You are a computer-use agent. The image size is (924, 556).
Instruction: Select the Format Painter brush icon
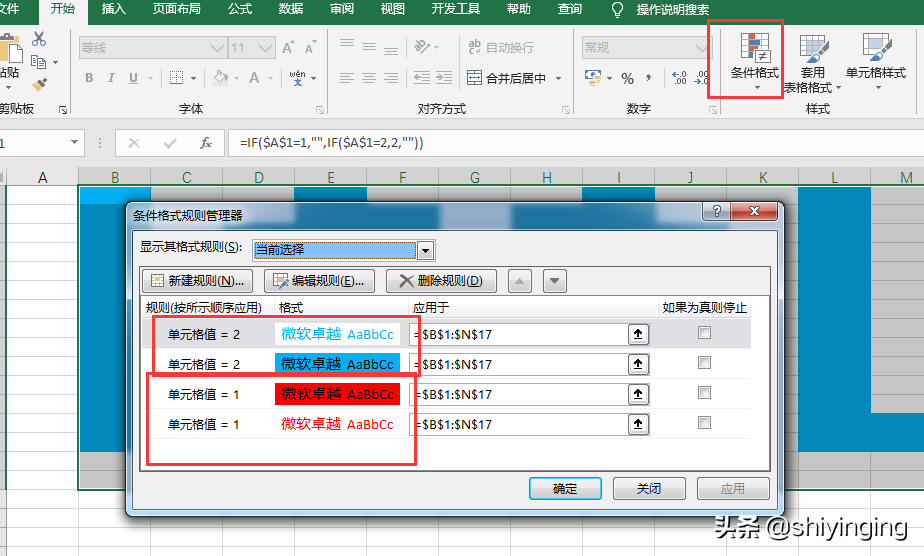pos(39,85)
